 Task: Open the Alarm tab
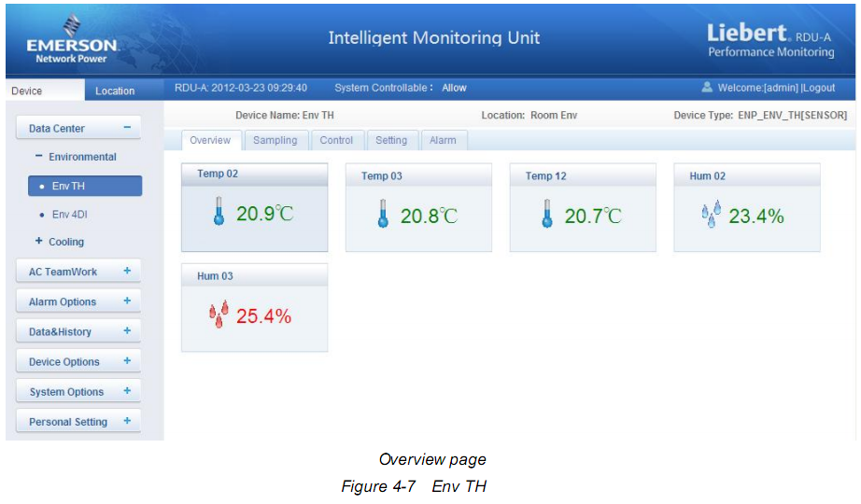pos(443,141)
